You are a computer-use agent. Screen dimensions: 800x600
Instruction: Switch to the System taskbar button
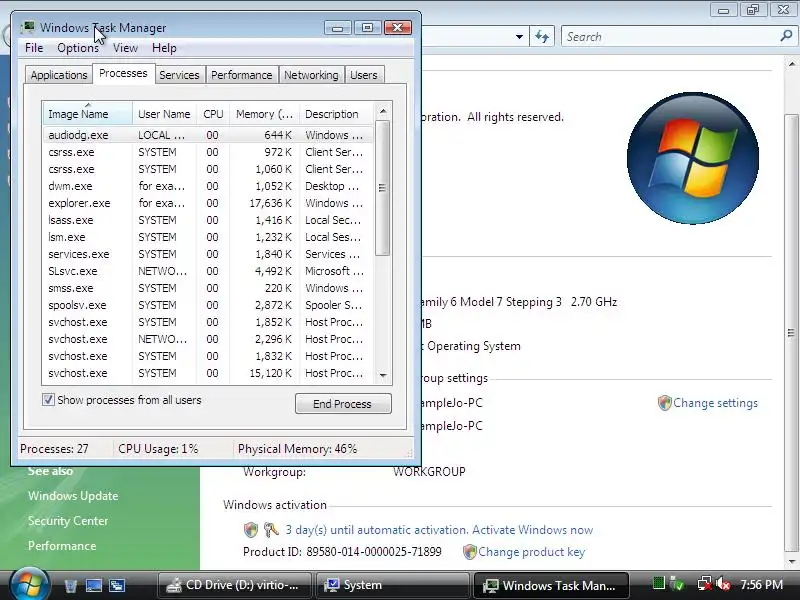click(392, 585)
